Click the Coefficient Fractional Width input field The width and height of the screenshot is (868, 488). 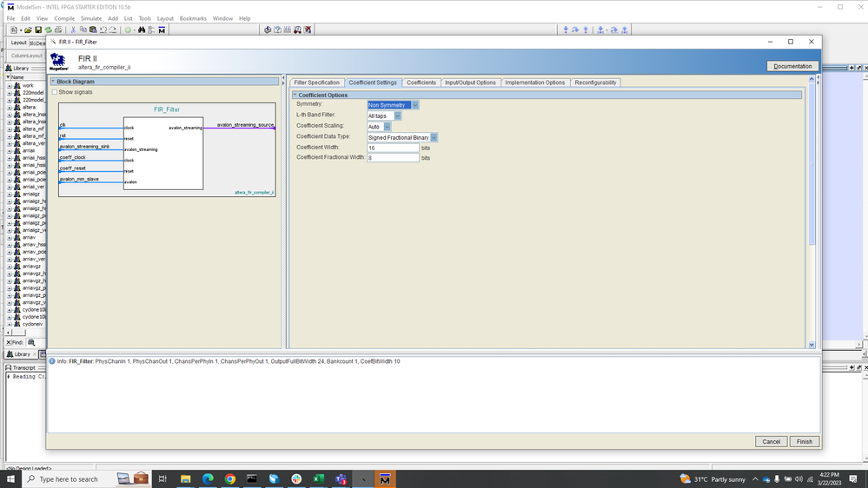click(x=393, y=158)
